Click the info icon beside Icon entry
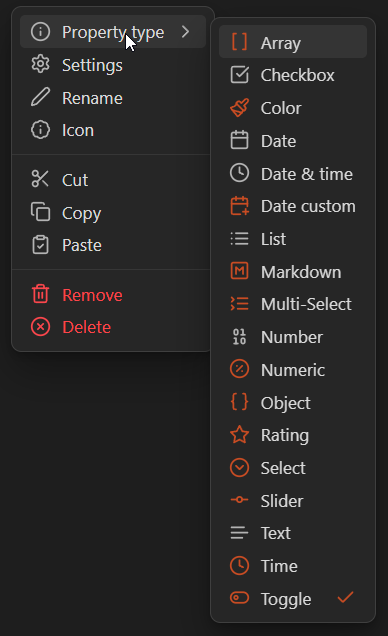Screen dimensions: 388x636 click(41, 130)
